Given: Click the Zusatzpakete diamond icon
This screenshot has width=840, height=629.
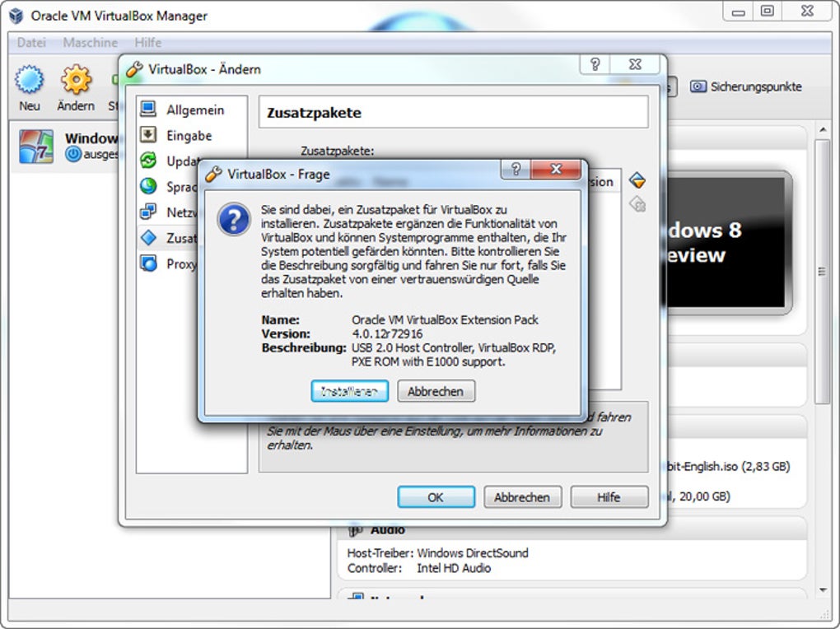Looking at the screenshot, I should click(x=148, y=237).
